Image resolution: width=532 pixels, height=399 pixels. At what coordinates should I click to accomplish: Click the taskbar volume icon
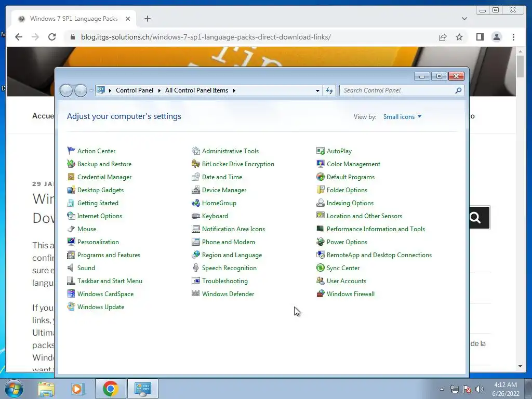(480, 389)
